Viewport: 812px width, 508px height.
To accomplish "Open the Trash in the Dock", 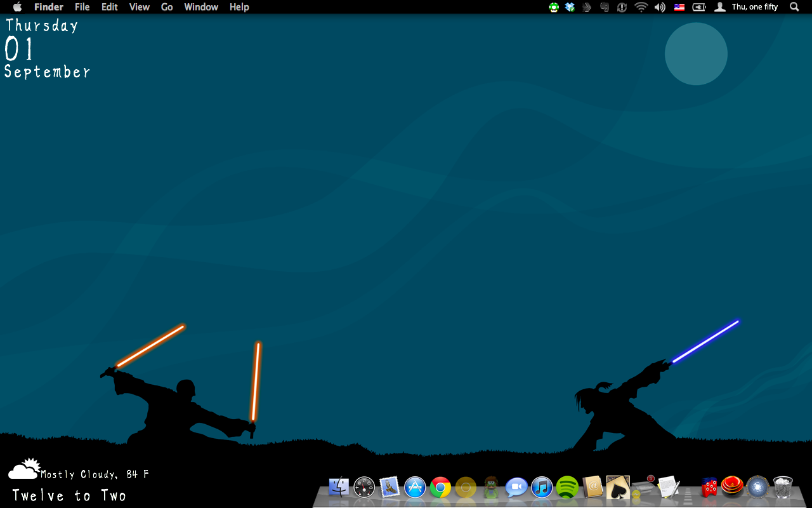I will coord(783,488).
